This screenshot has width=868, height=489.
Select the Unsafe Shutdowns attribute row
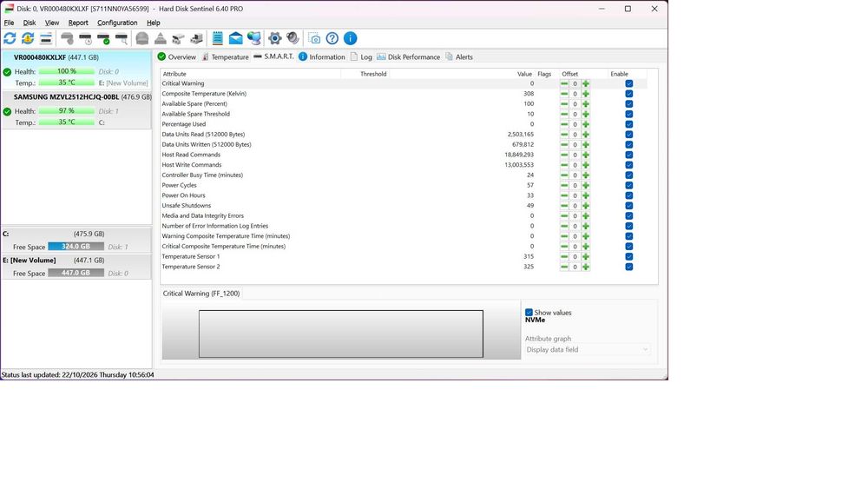coord(404,206)
